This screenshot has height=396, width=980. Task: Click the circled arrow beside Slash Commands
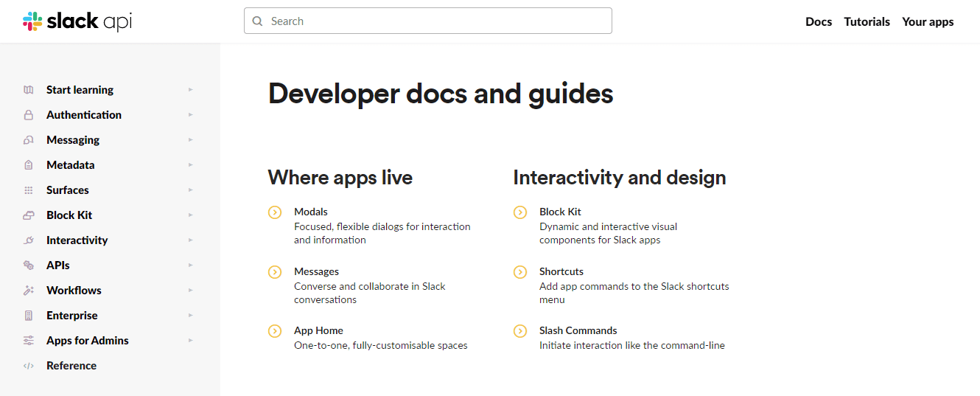click(x=520, y=331)
